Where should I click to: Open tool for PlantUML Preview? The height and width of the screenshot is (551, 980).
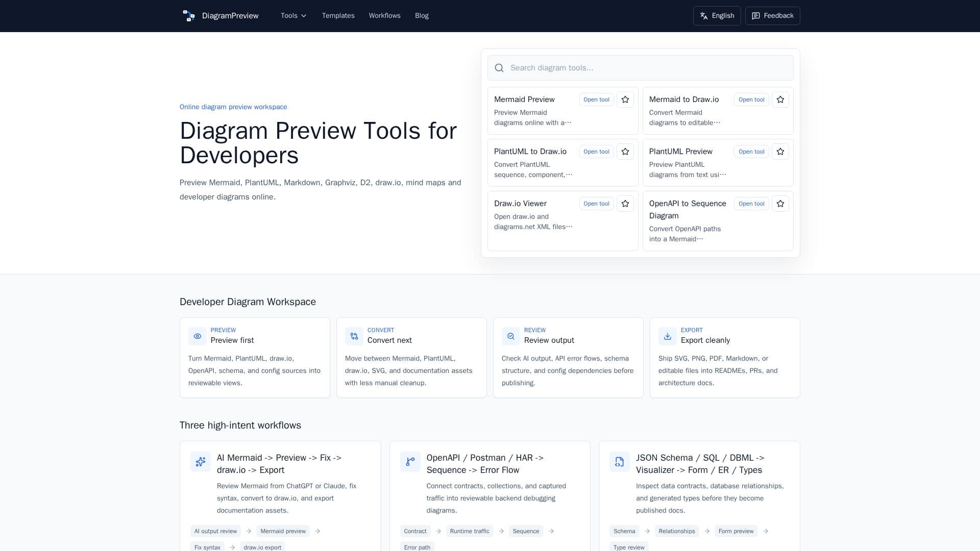point(751,152)
